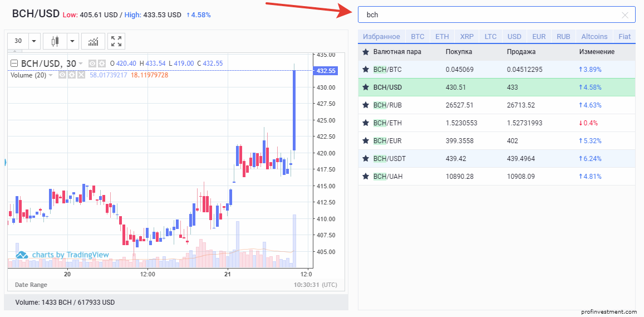Image resolution: width=644 pixels, height=317 pixels.
Task: Open settings gear for Volume indicator
Action: point(72,75)
